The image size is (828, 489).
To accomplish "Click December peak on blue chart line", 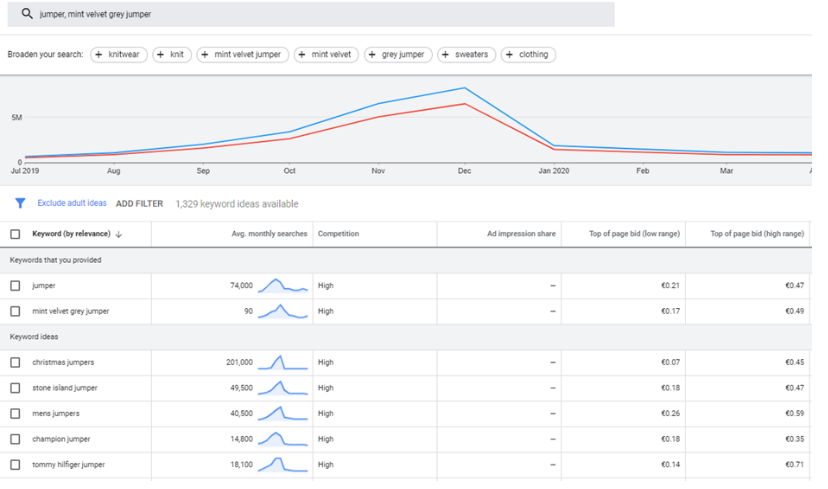I will point(464,88).
